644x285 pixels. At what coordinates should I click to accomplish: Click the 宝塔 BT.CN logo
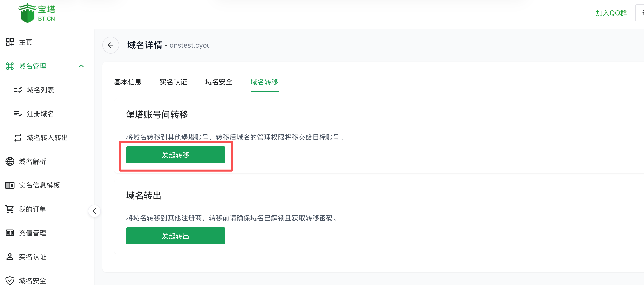coord(36,12)
